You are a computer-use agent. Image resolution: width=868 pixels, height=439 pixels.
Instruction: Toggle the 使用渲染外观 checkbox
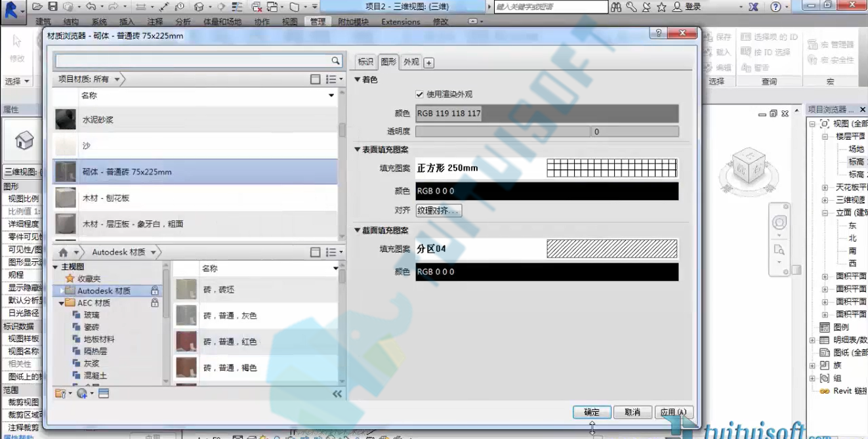(x=420, y=94)
